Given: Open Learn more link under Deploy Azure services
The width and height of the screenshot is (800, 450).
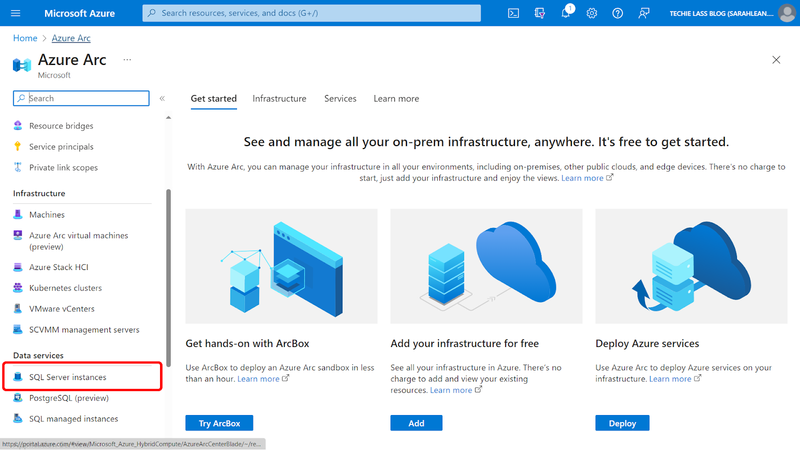Looking at the screenshot, I should (x=675, y=379).
